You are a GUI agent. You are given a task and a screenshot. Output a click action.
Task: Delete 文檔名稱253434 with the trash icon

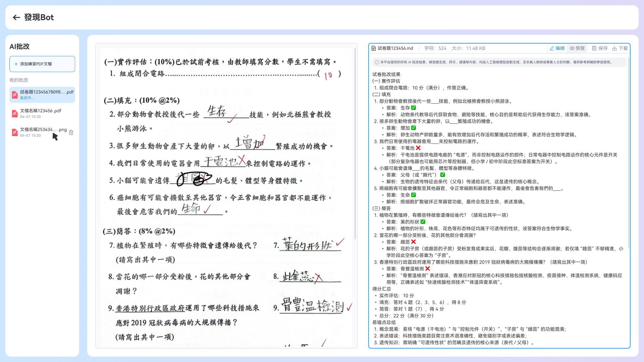pos(71,132)
